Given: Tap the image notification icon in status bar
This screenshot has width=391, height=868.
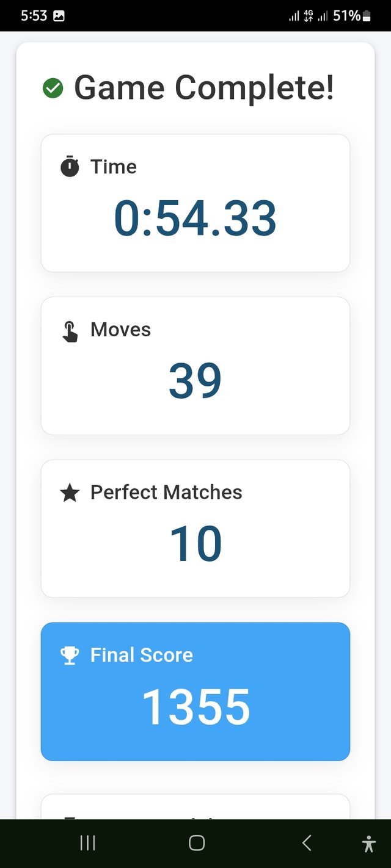Looking at the screenshot, I should (59, 16).
